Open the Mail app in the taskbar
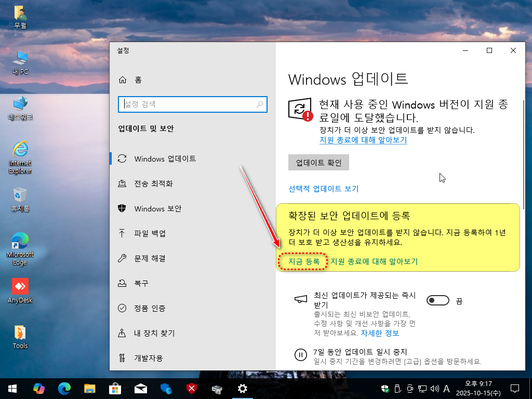The width and height of the screenshot is (532, 399). click(140, 389)
